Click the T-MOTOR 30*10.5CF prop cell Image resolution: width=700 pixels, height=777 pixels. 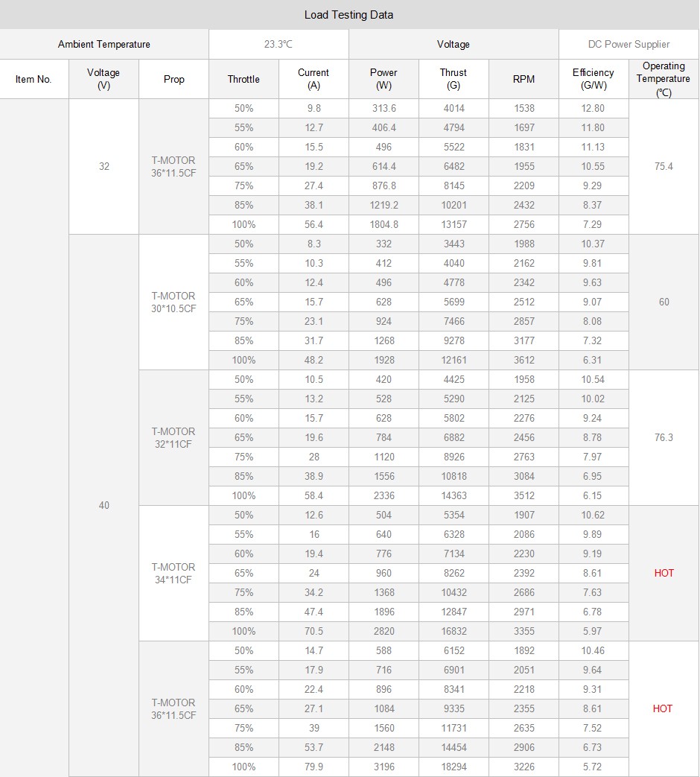174,302
